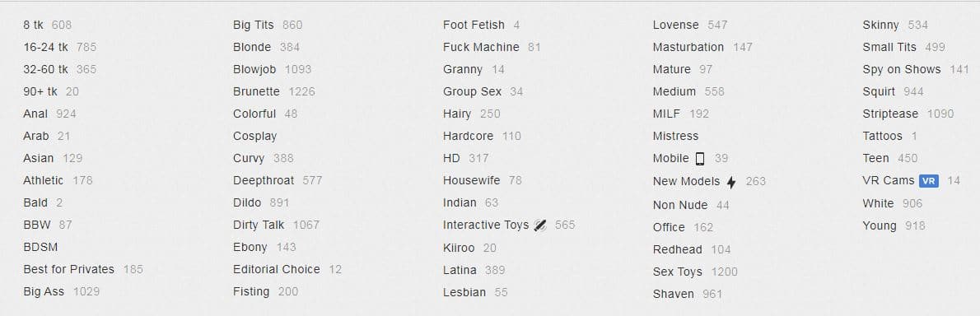Screen dimensions: 980x316
Task: Click the phone icon next to Mobile
Action: click(x=700, y=159)
